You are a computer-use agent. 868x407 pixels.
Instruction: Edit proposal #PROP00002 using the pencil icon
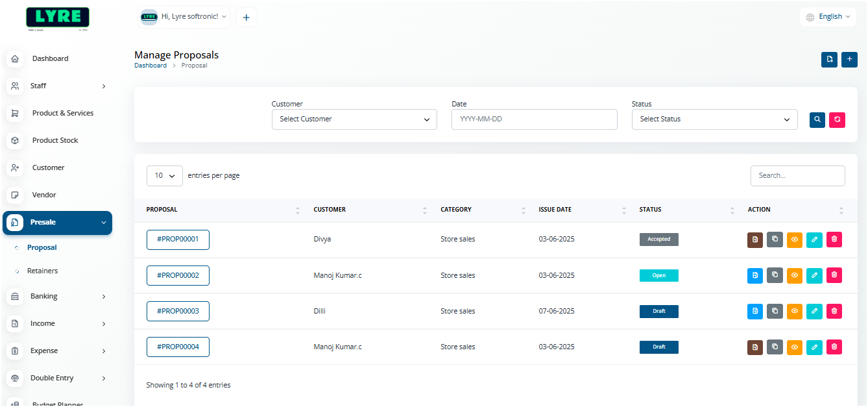coord(815,275)
